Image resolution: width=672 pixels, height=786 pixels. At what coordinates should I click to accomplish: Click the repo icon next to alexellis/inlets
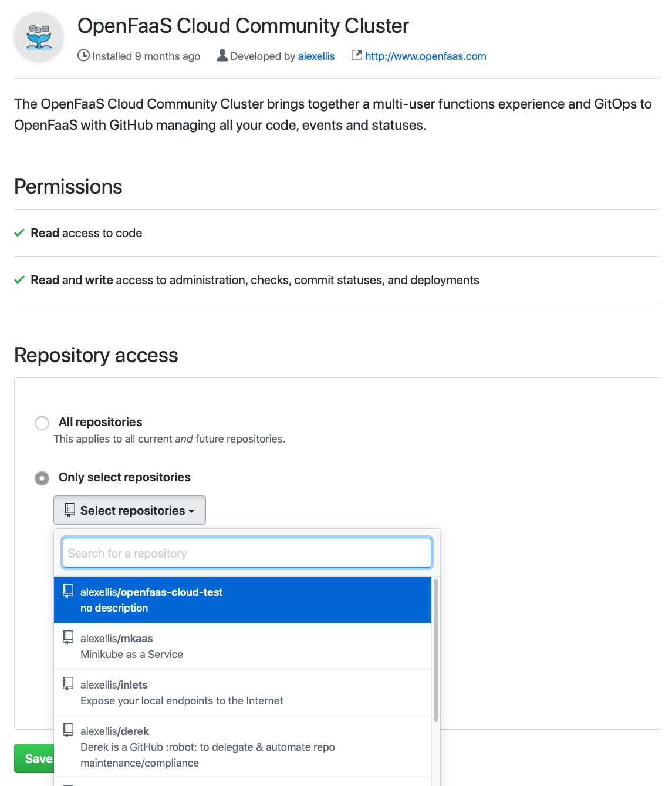click(69, 684)
